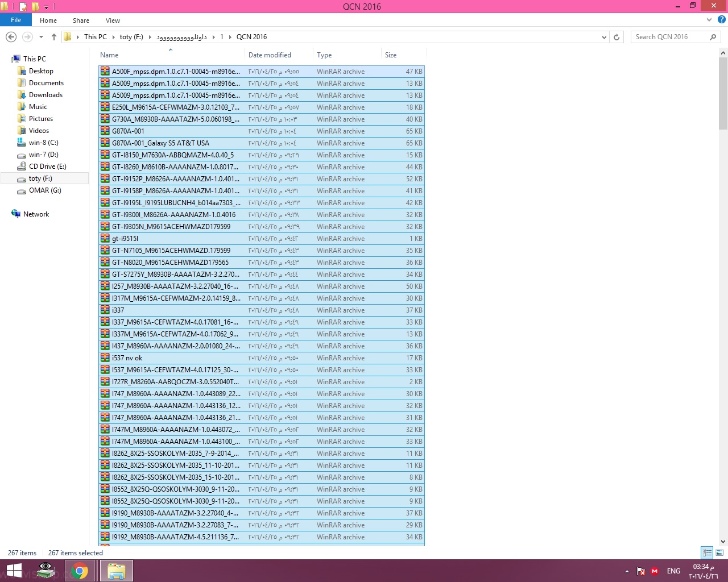
Task: Click the search magnifier icon
Action: [713, 37]
